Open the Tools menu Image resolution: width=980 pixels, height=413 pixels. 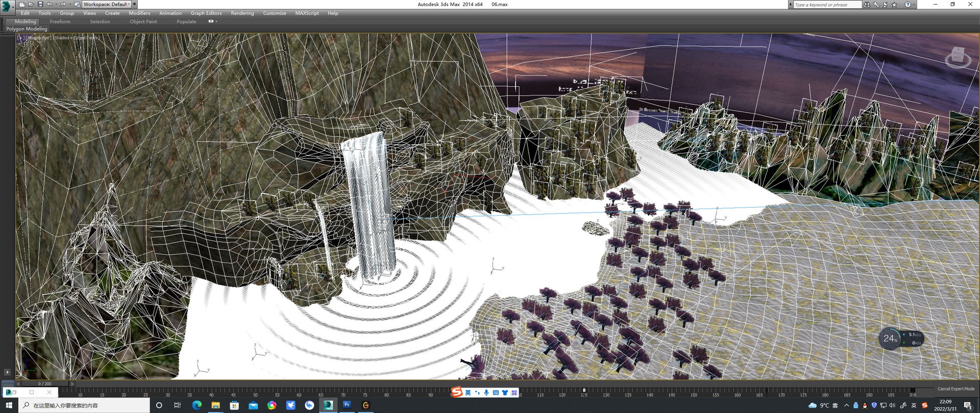[x=44, y=13]
